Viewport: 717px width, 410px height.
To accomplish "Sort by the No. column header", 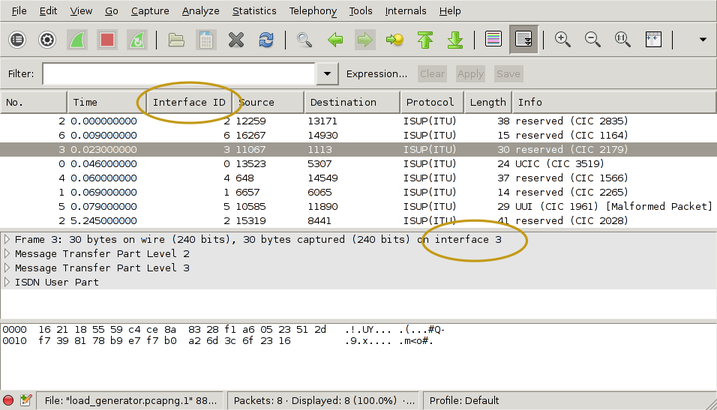I will point(33,102).
